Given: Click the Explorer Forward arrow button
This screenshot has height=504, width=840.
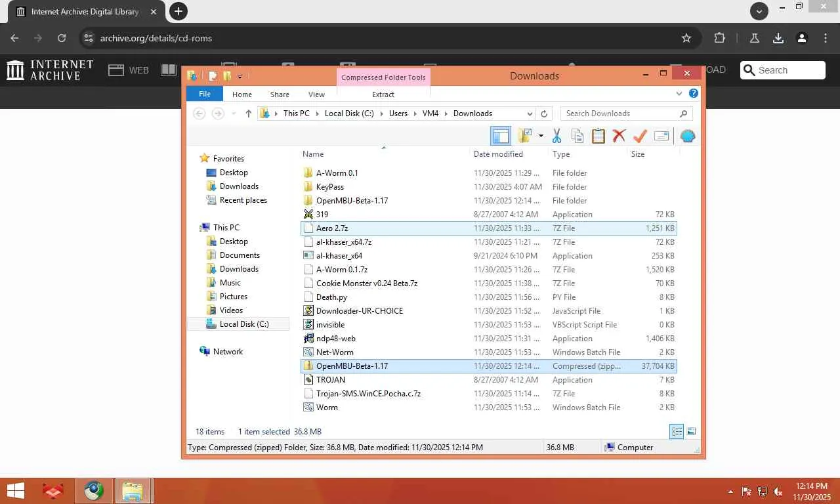Looking at the screenshot, I should [218, 114].
